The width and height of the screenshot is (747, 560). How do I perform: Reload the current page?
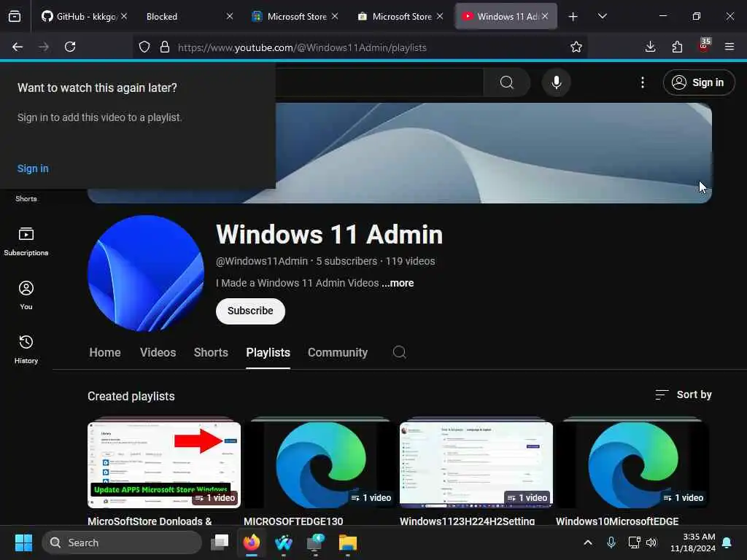[x=70, y=47]
